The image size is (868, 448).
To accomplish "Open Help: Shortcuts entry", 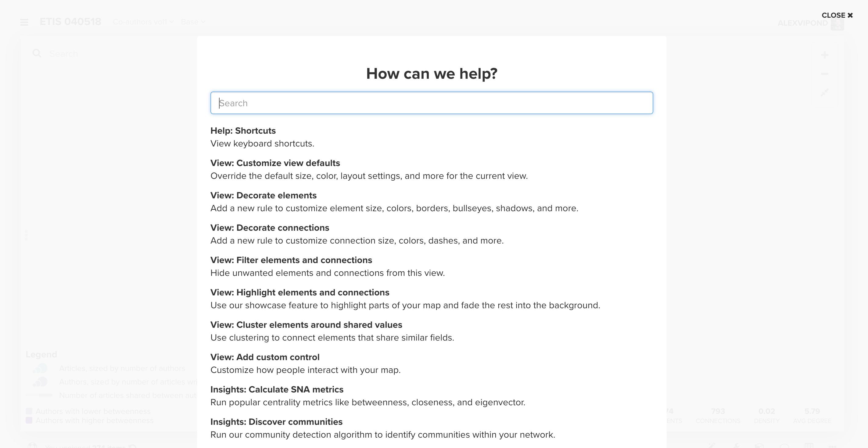I will click(x=243, y=130).
